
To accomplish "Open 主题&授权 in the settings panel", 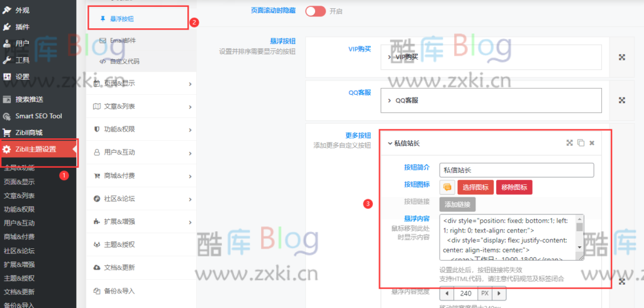I will [x=142, y=245].
